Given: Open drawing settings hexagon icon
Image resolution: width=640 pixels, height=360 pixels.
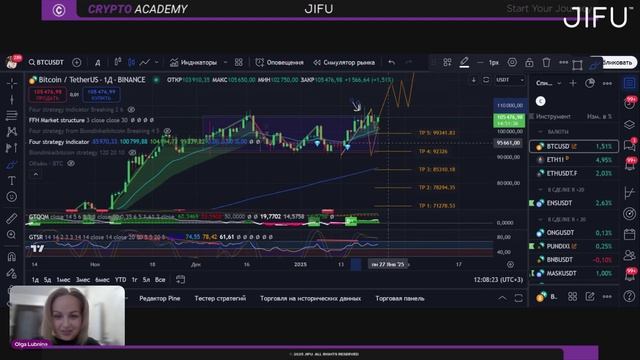Looking at the screenshot, I should pyautogui.click(x=512, y=62).
